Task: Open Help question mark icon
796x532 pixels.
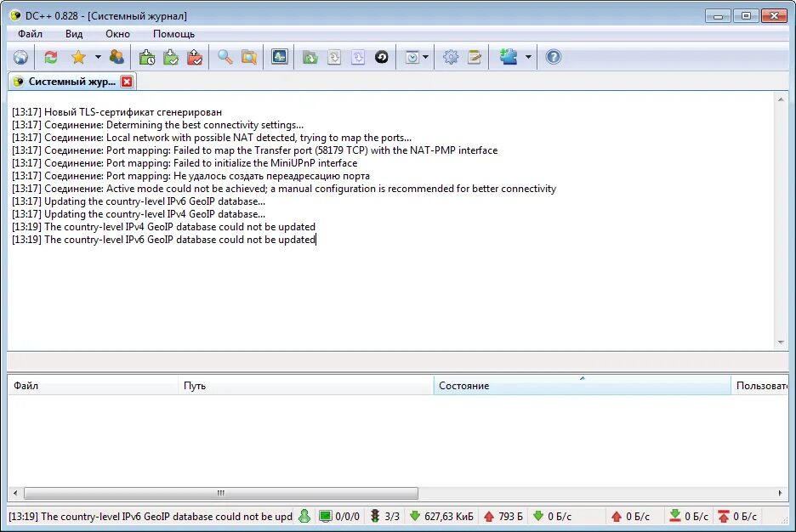Action: (554, 57)
